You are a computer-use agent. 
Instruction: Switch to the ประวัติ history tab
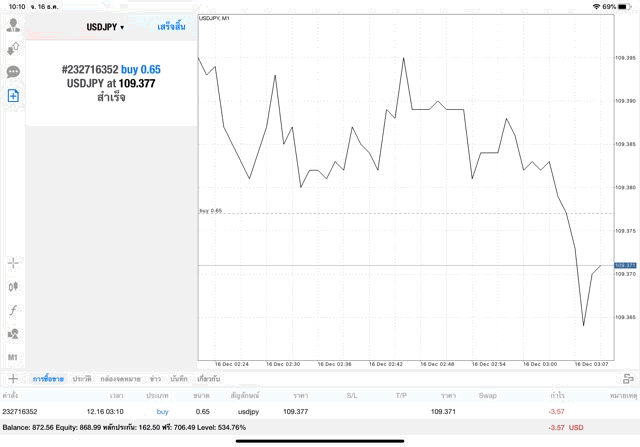click(x=82, y=379)
